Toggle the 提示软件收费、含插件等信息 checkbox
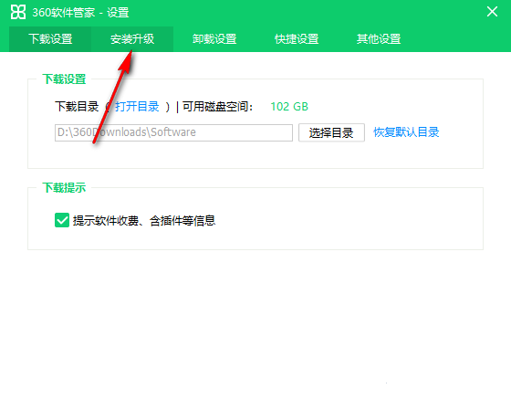Image resolution: width=511 pixels, height=420 pixels. coord(62,220)
